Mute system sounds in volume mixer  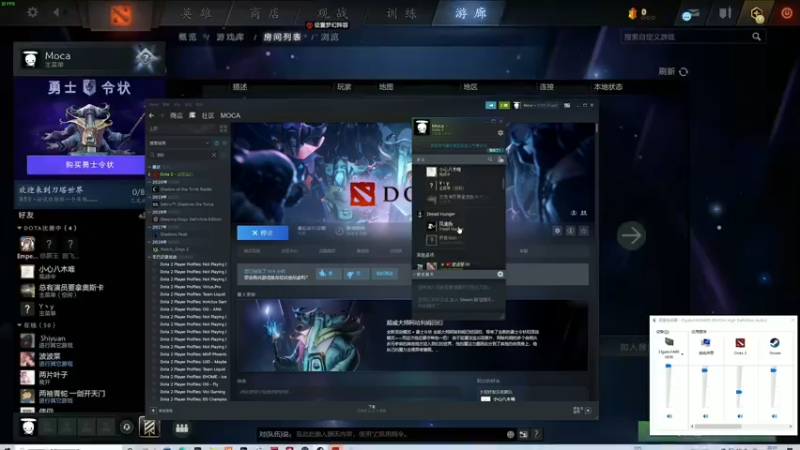706,416
